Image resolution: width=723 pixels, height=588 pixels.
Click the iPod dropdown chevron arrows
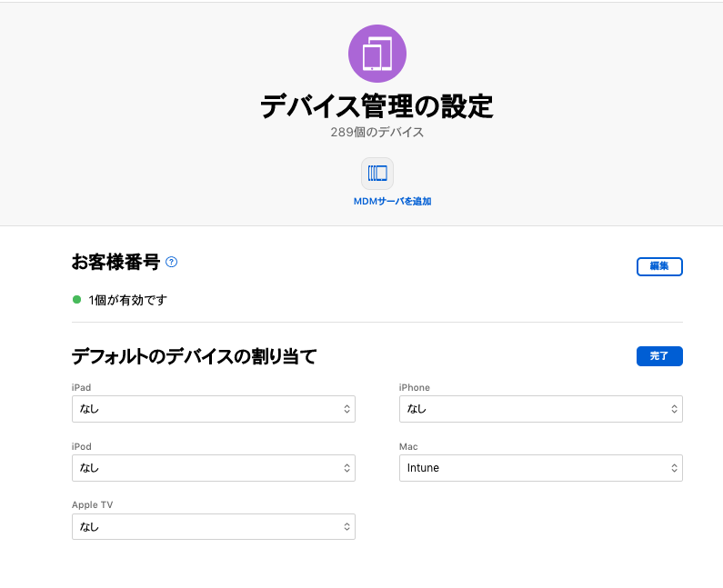coord(346,468)
